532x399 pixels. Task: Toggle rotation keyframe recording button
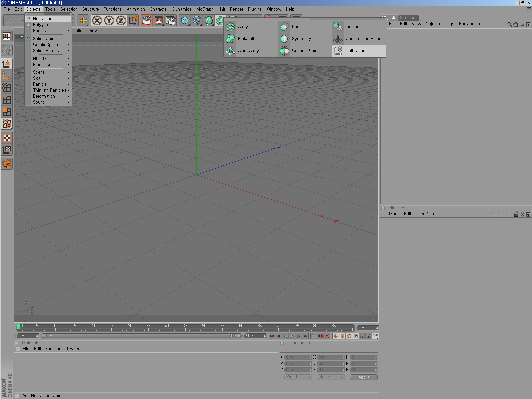coord(349,336)
